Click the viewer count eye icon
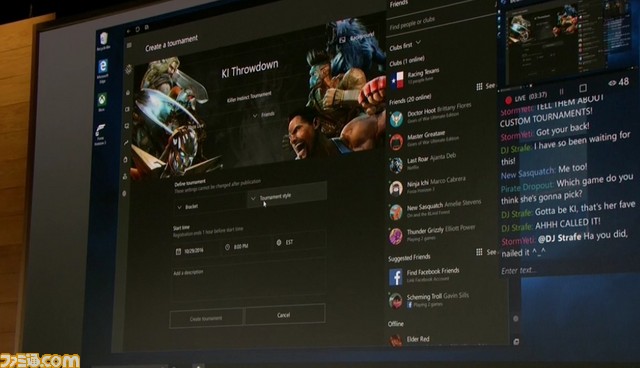Image resolution: width=640 pixels, height=368 pixels. click(x=612, y=83)
